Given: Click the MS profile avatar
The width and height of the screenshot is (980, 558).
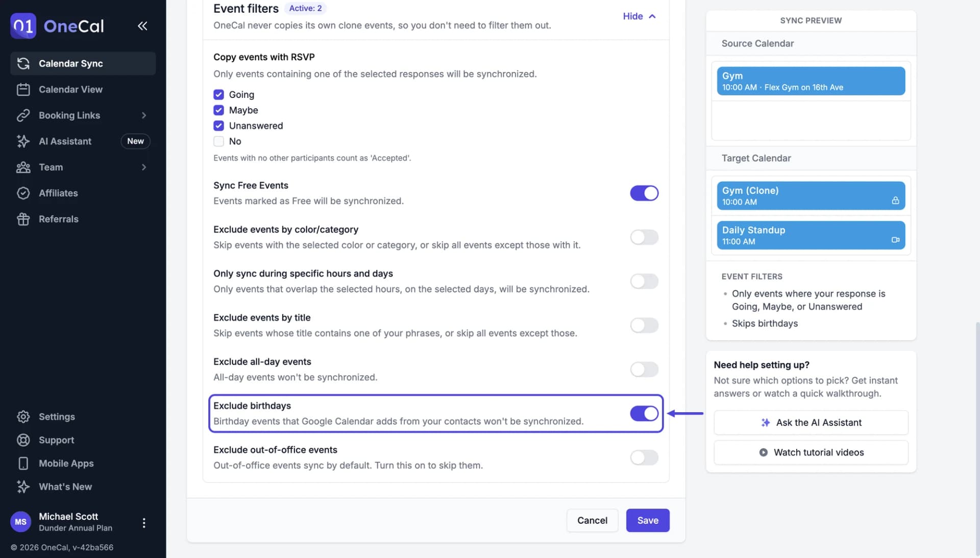Looking at the screenshot, I should (20, 522).
